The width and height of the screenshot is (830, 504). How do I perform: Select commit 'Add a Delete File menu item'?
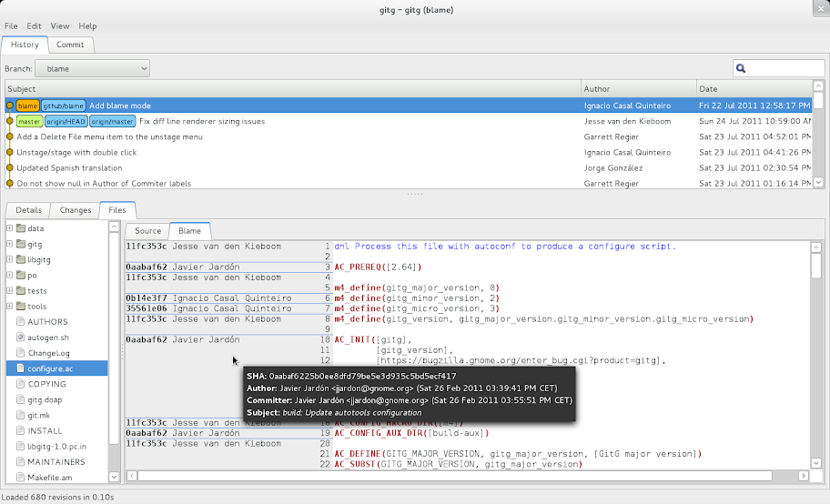coord(408,136)
